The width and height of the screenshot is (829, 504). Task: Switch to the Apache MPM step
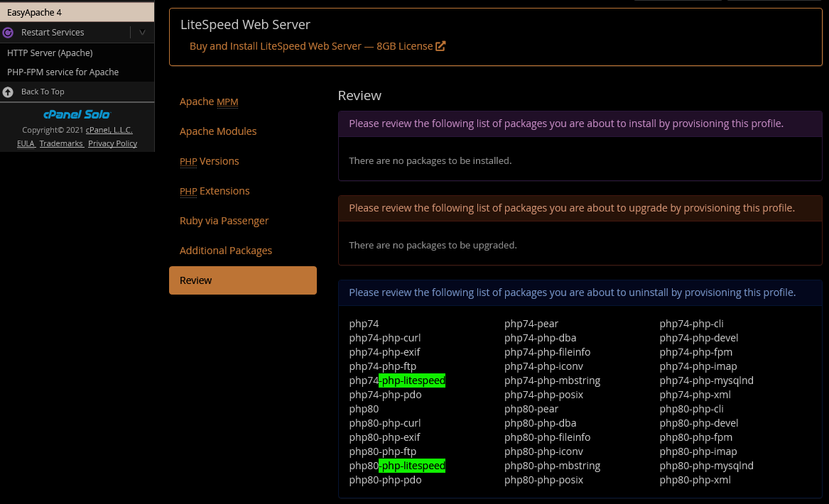pyautogui.click(x=209, y=102)
